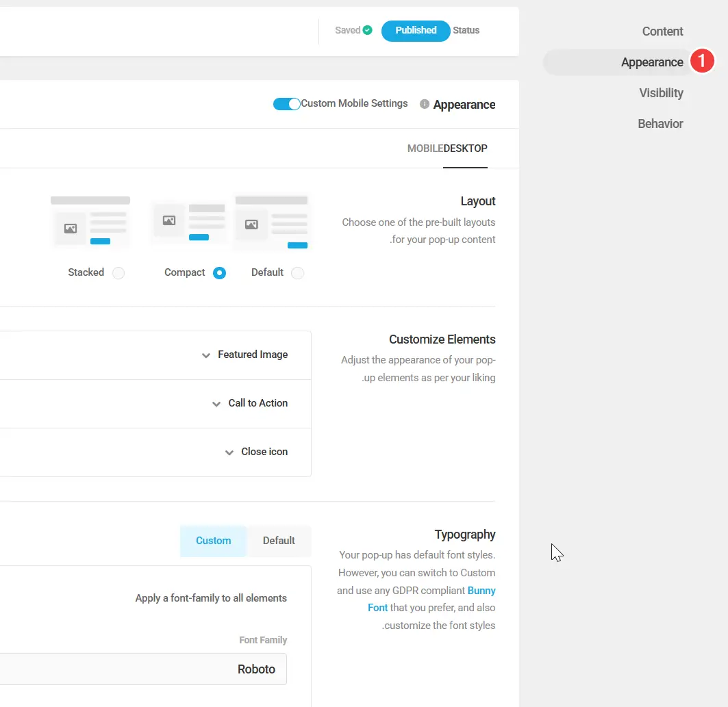Screen dimensions: 728x707
Task: Select the Compact layout radio button
Action: coord(219,273)
